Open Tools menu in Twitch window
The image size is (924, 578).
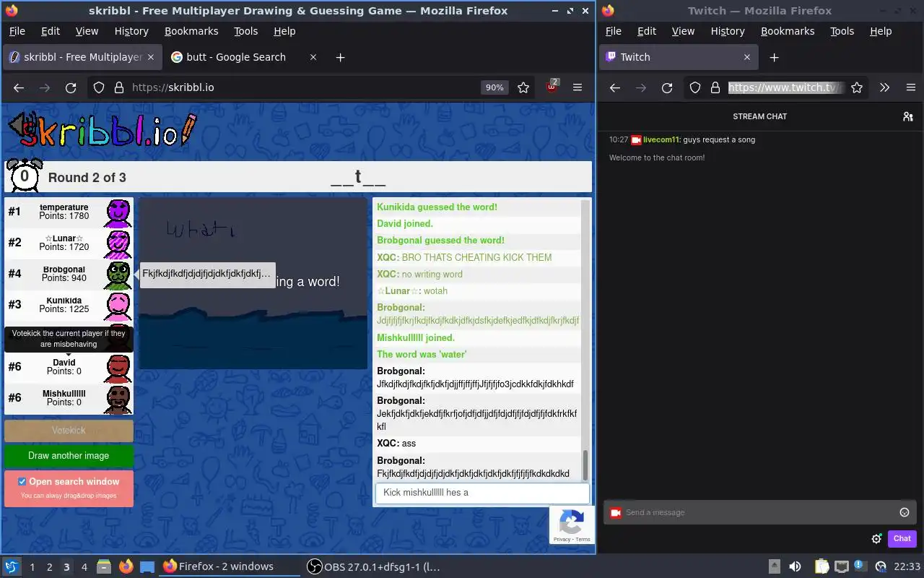click(x=842, y=31)
